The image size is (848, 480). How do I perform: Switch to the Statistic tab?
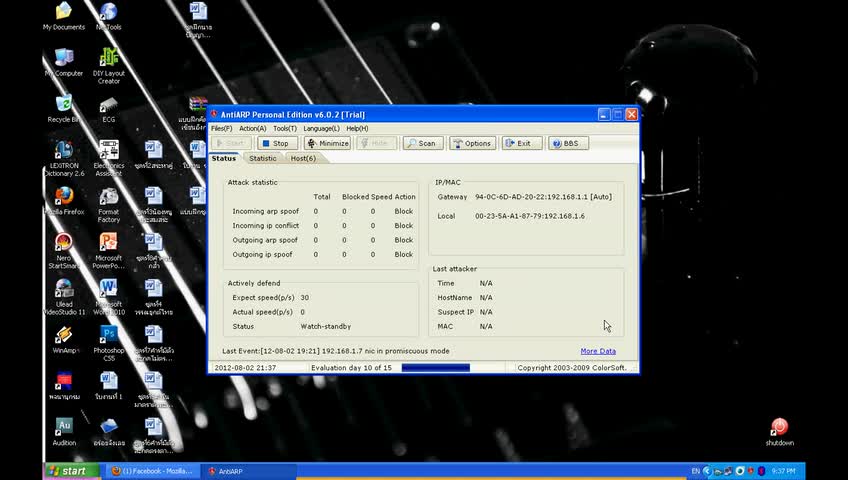click(x=263, y=158)
